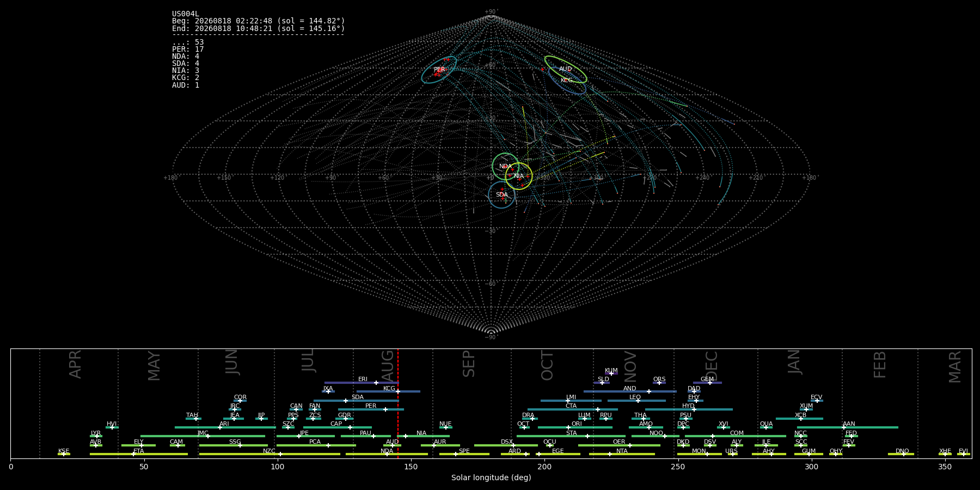Click the 'Solar longitude (deg)' axis label
Viewport: 980px width, 490px height.
pyautogui.click(x=491, y=477)
